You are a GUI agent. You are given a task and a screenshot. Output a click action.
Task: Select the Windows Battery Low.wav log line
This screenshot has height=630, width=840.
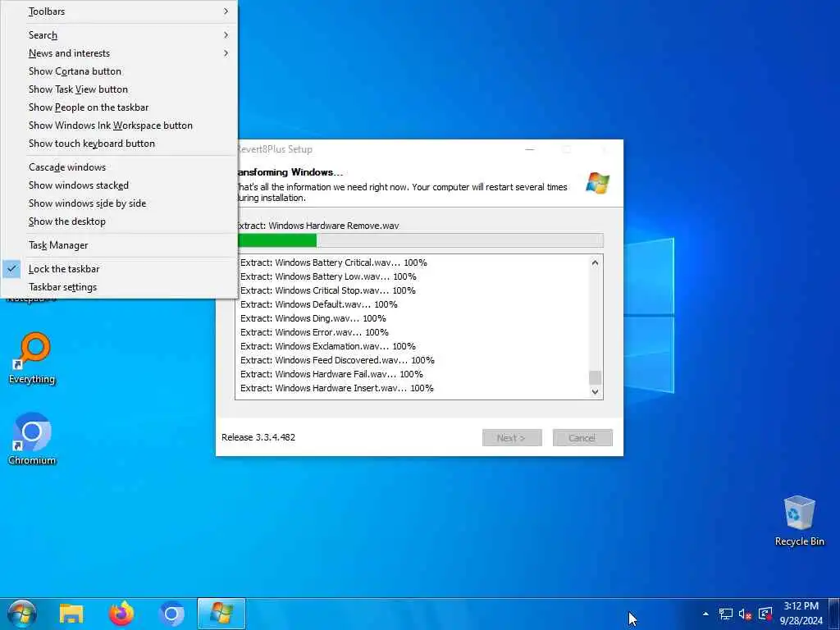pos(328,276)
